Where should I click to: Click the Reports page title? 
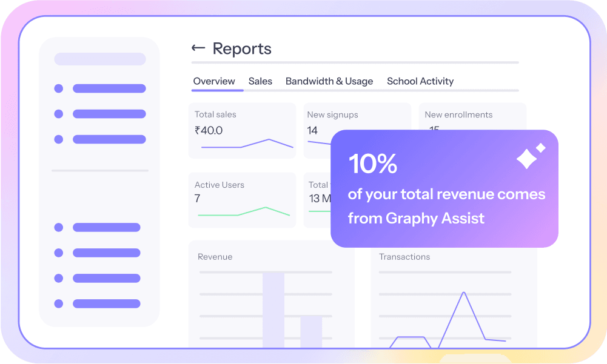click(242, 48)
